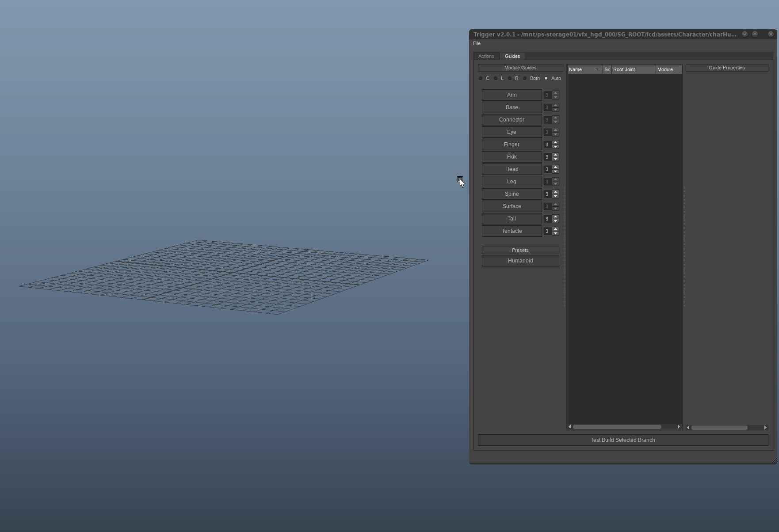
Task: Sort guides list by Module column
Action: (x=668, y=69)
